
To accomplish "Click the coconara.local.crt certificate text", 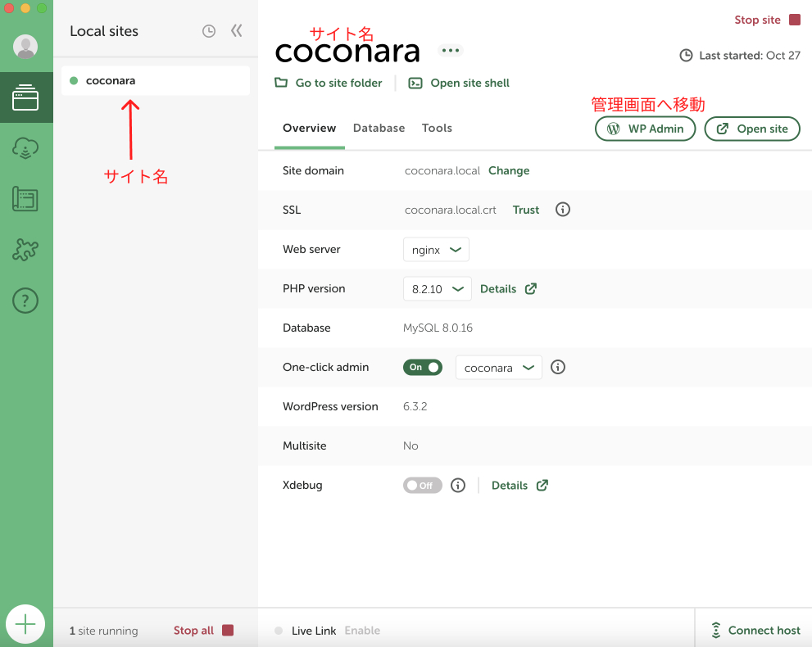I will [450, 210].
